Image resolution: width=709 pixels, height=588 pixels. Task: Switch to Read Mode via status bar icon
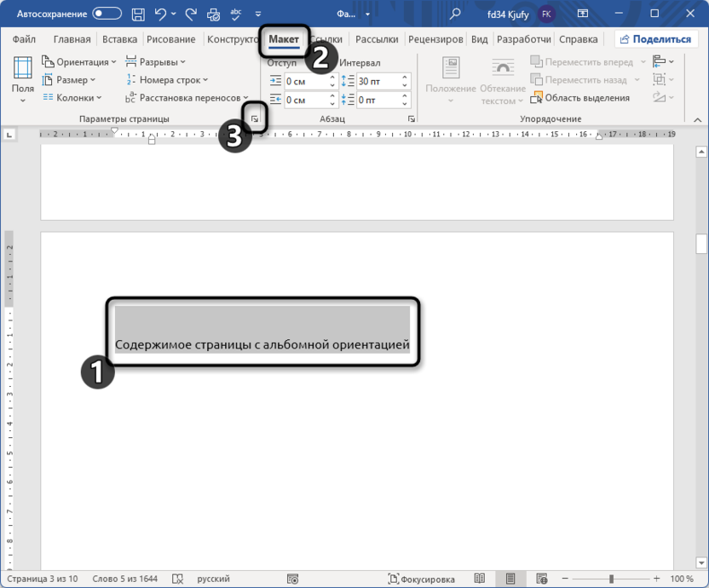click(x=479, y=578)
